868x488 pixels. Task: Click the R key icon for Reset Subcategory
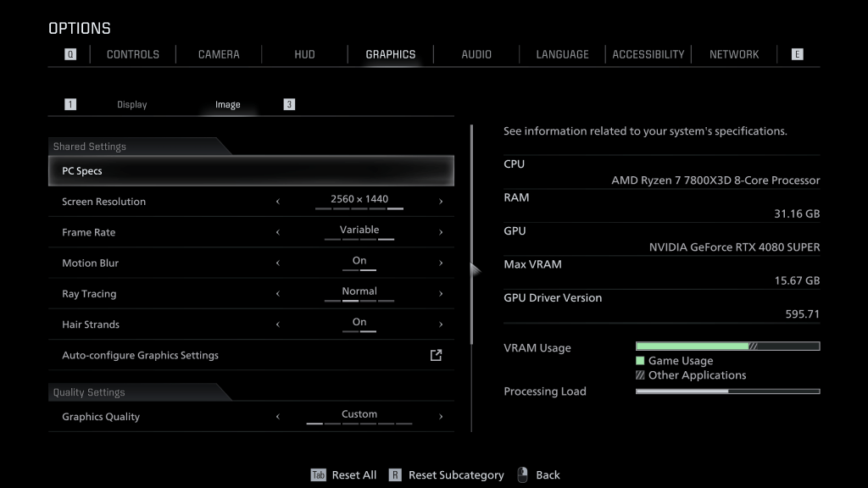click(x=395, y=474)
